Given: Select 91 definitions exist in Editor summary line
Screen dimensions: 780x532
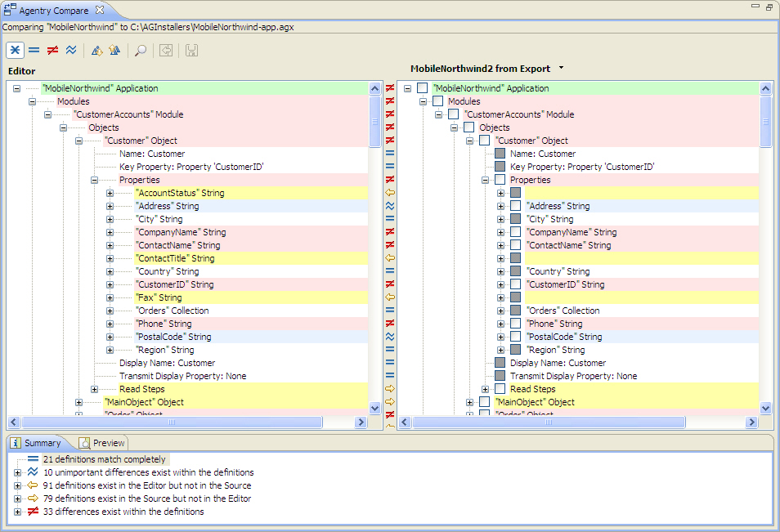Looking at the screenshot, I should 147,485.
